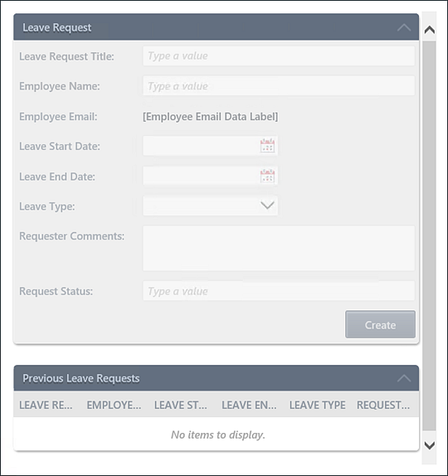This screenshot has height=476, width=448.
Task: Click the scroll down arrow
Action: (x=429, y=445)
